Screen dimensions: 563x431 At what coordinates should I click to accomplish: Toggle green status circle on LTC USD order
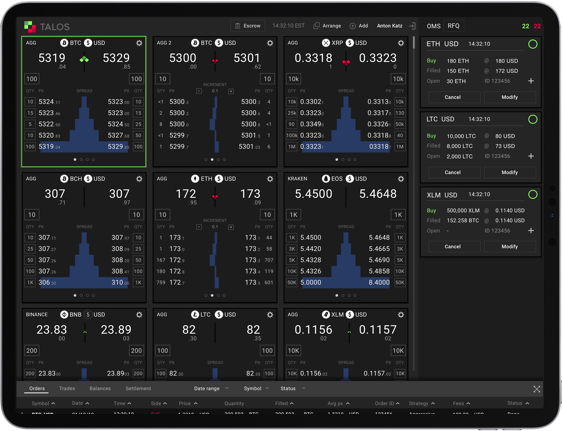[x=533, y=119]
